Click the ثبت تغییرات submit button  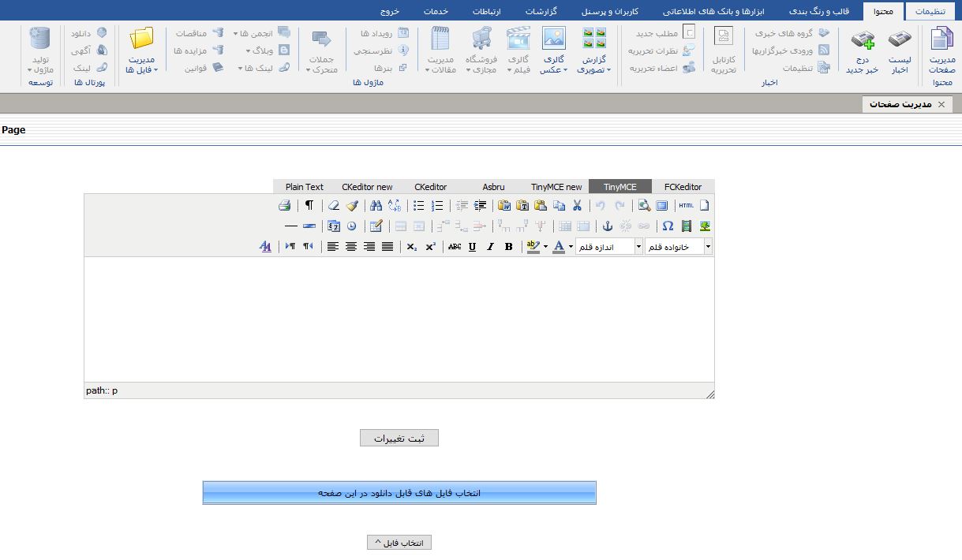point(399,439)
